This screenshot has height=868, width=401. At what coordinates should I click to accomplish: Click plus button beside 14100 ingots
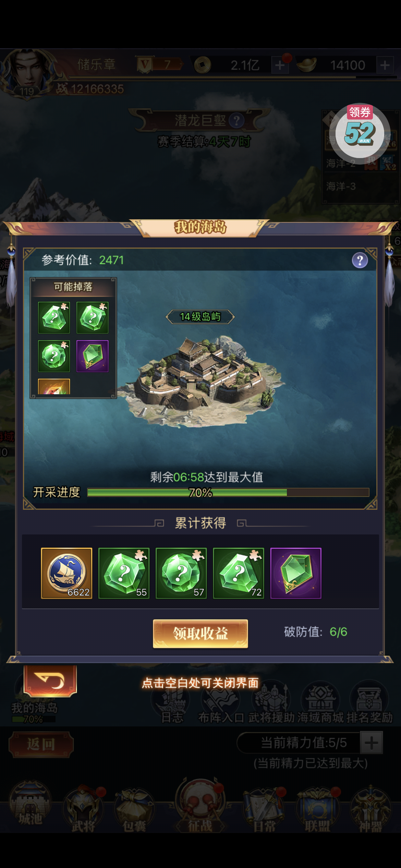click(385, 65)
